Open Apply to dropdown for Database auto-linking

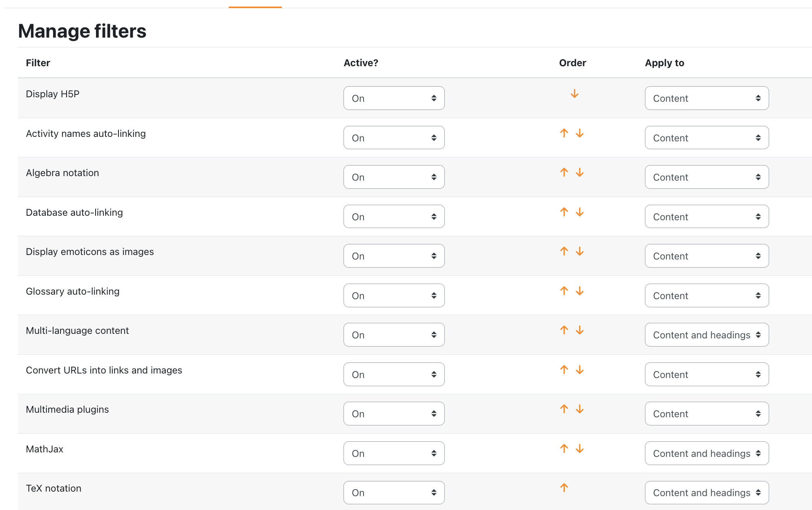(x=707, y=217)
